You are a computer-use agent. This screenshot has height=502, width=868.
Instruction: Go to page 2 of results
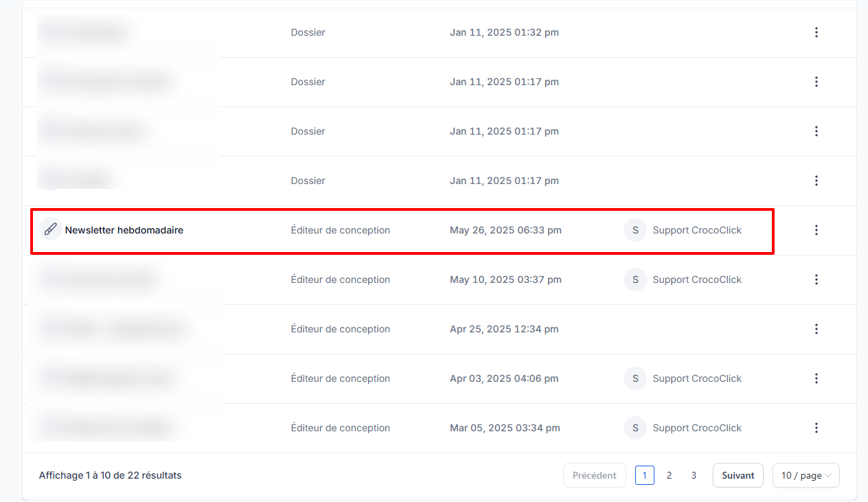(x=669, y=475)
